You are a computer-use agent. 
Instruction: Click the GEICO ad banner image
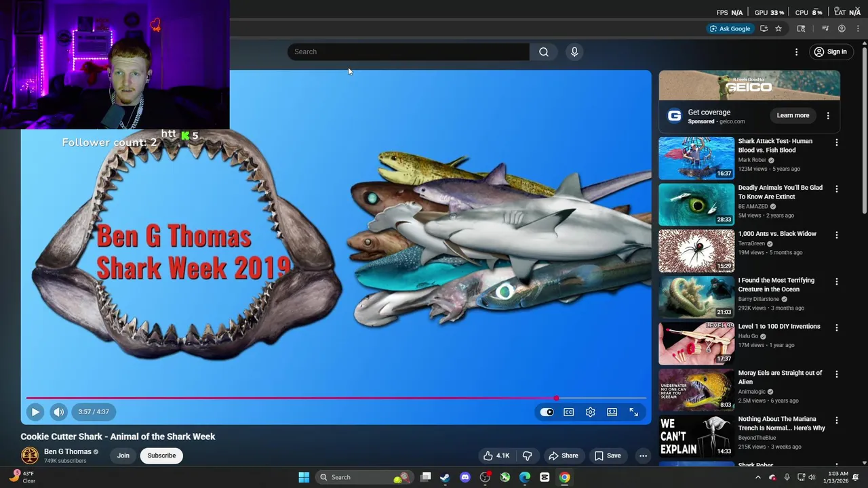749,85
